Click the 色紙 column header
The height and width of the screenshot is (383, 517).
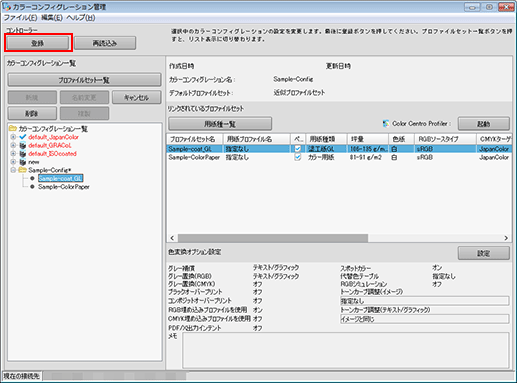[x=401, y=139]
